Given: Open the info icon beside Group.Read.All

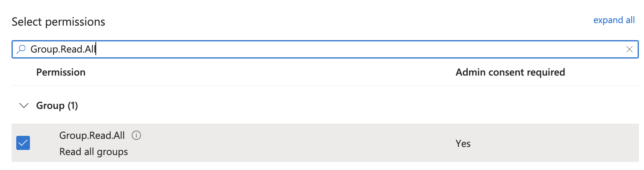Looking at the screenshot, I should click(x=136, y=136).
